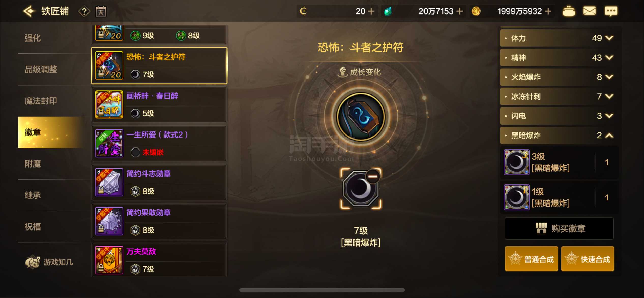Open the calendar icon in header
This screenshot has width=644, height=298.
101,11
